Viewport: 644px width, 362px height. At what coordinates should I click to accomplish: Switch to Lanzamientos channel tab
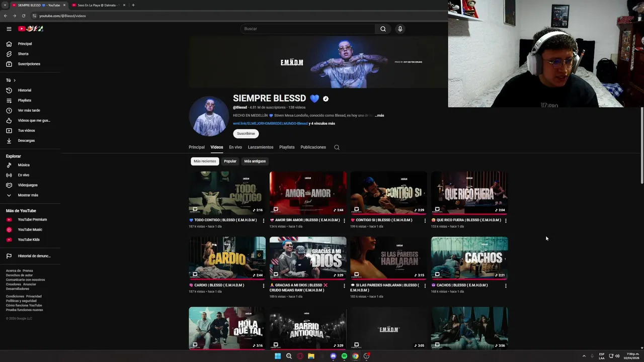tap(261, 147)
